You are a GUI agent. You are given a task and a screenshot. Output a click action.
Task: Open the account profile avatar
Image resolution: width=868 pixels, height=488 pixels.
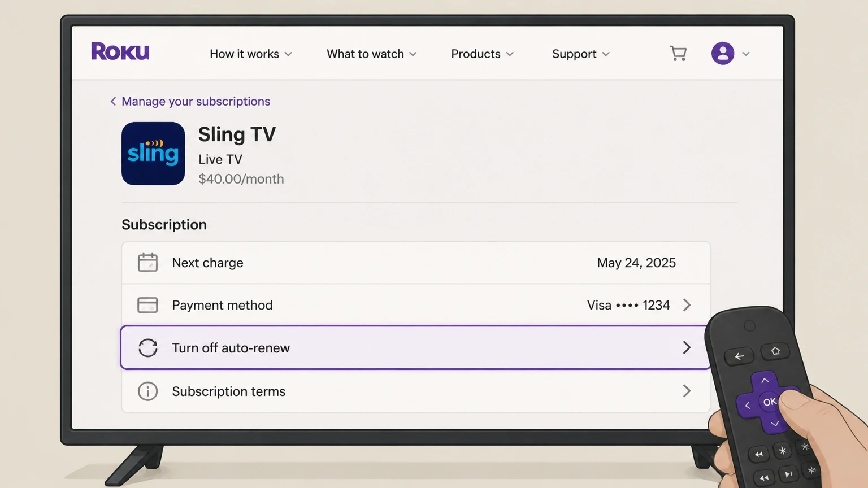pos(723,54)
